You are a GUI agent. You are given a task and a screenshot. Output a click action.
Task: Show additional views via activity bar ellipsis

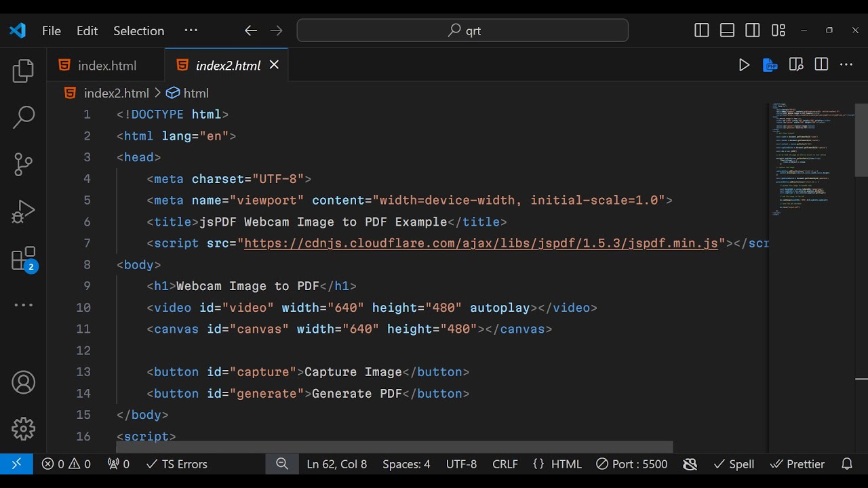23,305
